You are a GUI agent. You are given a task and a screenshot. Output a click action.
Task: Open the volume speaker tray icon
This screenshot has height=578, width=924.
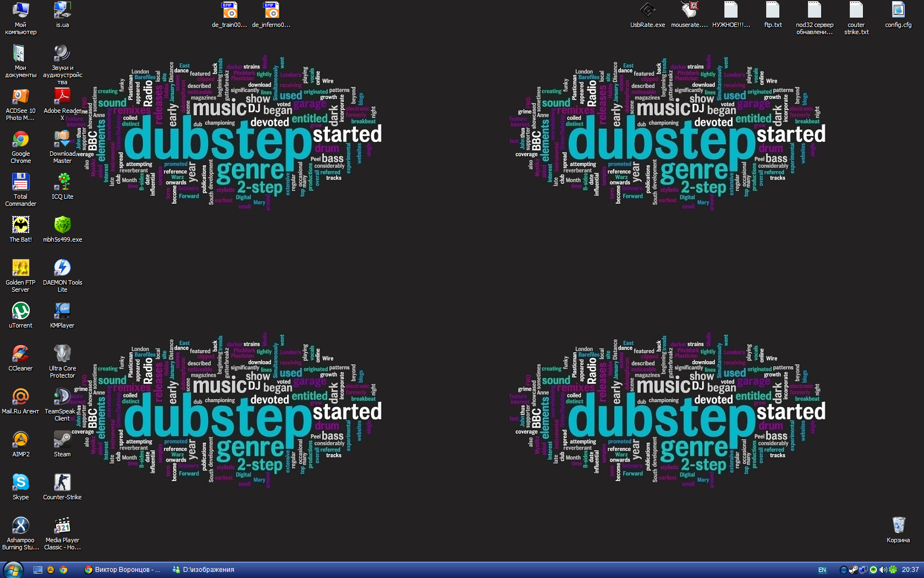coord(883,570)
